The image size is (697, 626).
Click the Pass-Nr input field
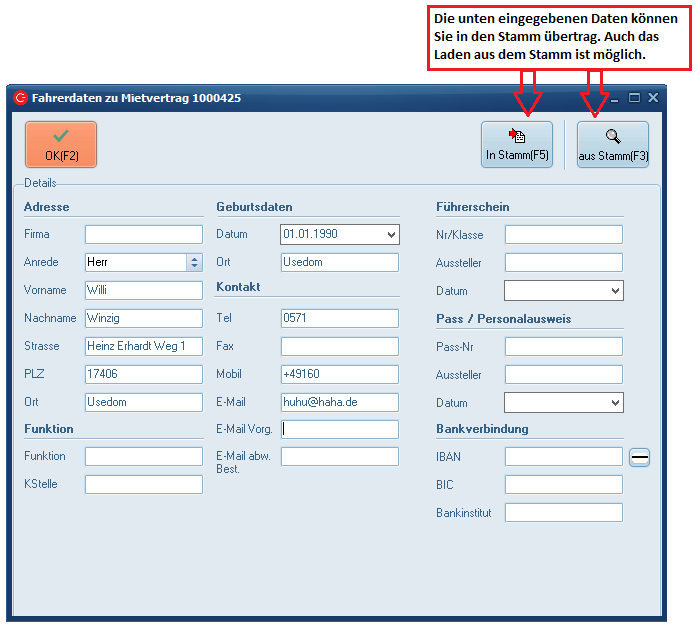click(x=563, y=347)
